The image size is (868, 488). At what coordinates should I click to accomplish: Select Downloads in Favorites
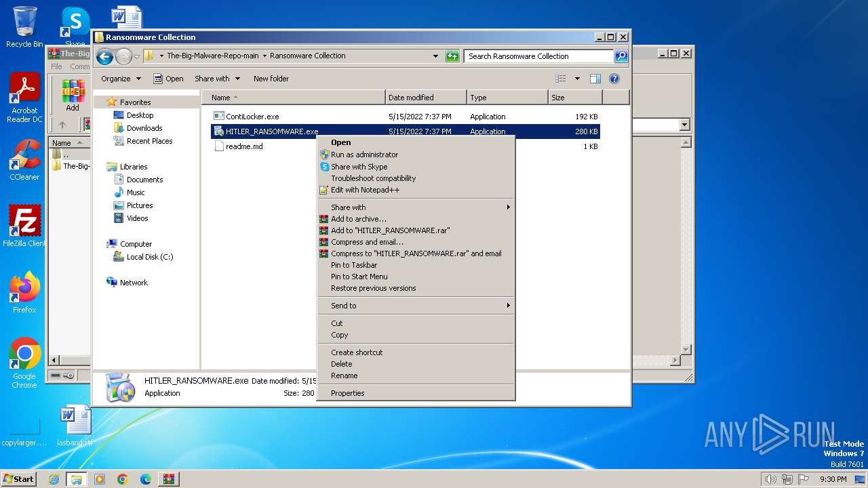[144, 128]
